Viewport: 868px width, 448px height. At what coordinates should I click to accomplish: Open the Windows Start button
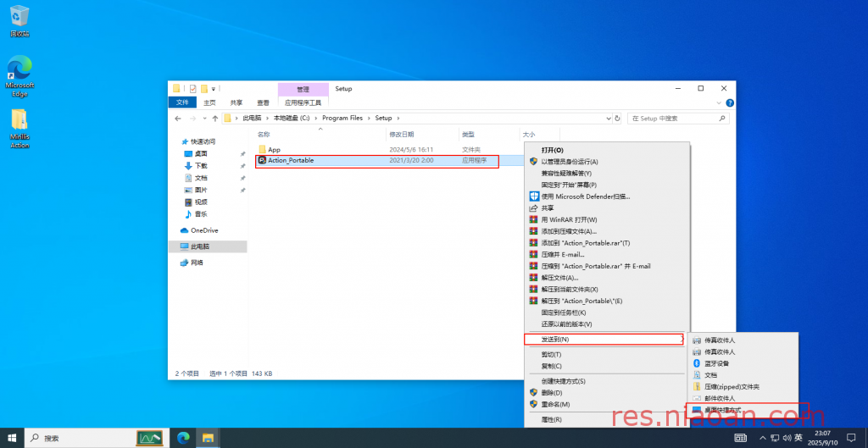[12, 438]
